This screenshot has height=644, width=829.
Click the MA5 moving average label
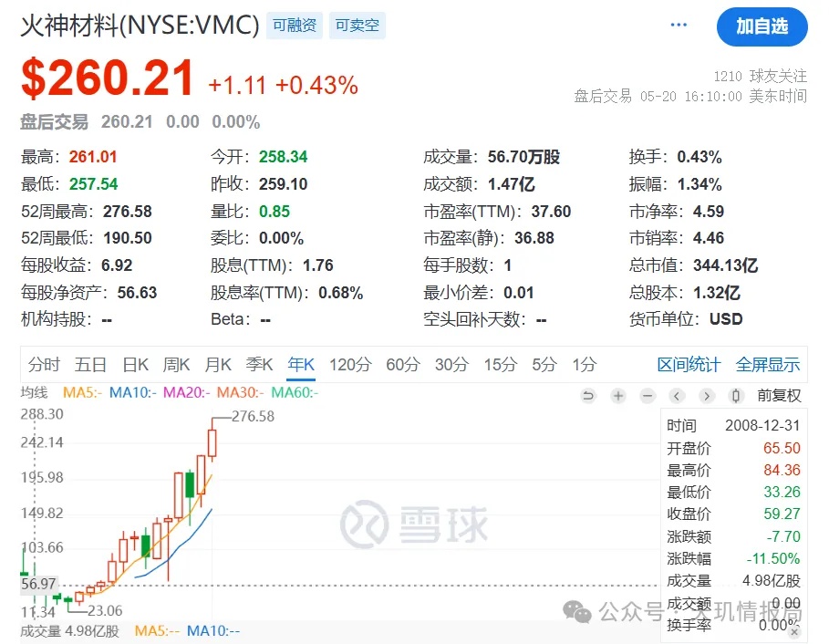(x=82, y=393)
